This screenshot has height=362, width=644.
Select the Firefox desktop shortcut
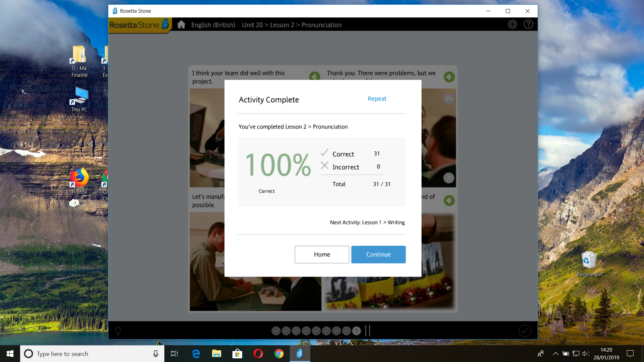point(79,181)
